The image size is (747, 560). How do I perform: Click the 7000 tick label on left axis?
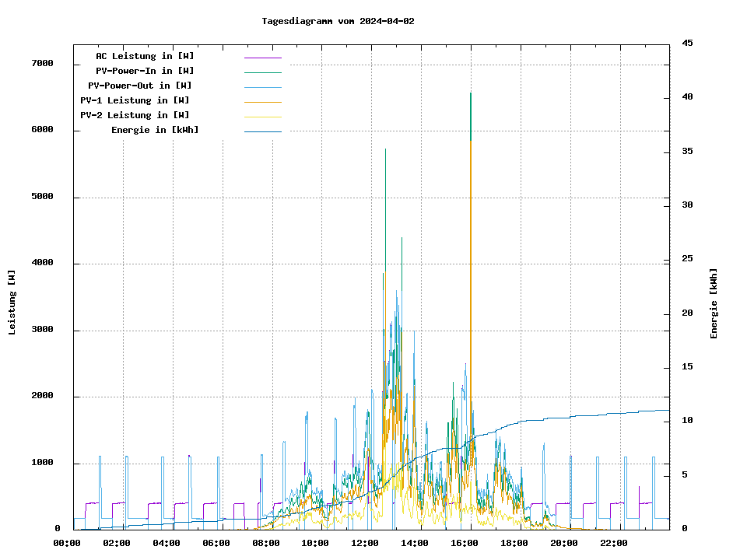(x=42, y=64)
